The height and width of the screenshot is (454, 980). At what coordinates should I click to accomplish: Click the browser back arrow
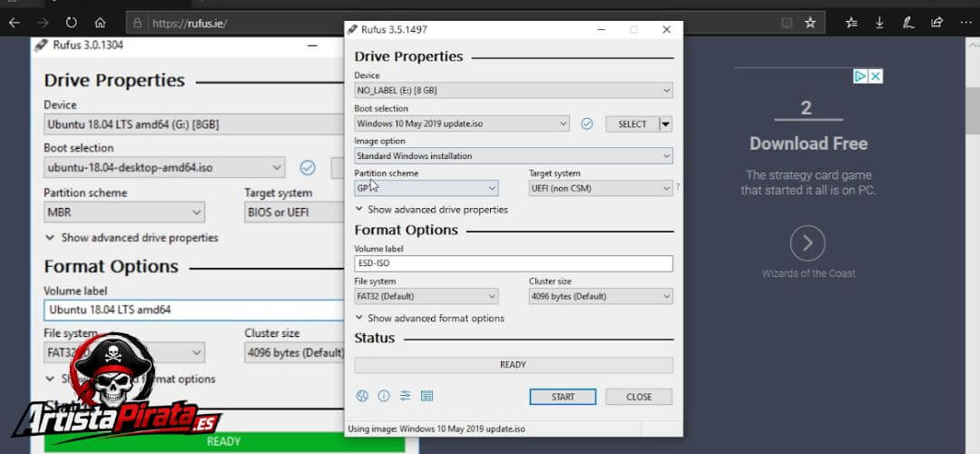pos(15,23)
